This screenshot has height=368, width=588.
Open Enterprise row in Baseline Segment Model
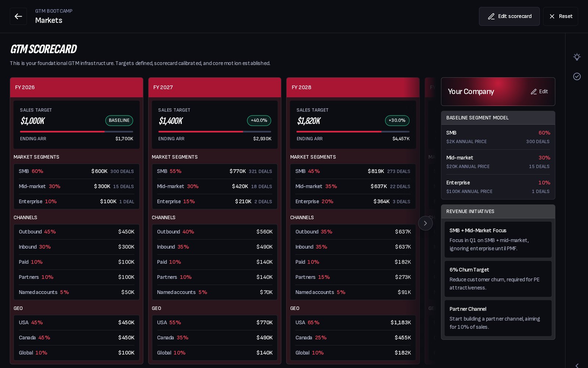pos(498,187)
